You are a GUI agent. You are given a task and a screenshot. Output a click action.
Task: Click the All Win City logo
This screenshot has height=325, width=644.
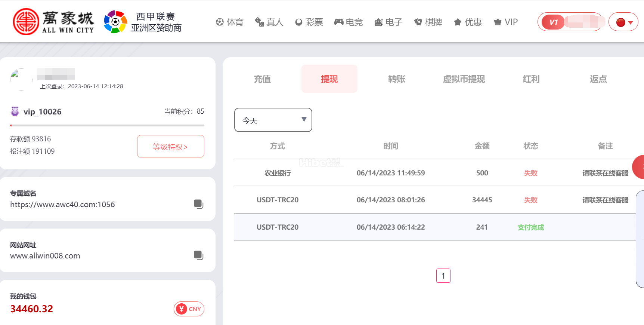point(53,22)
